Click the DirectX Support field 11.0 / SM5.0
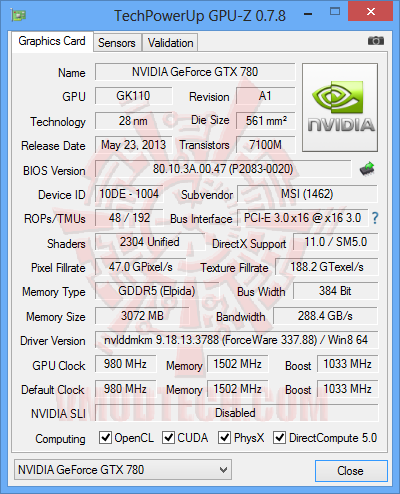Image resolution: width=400 pixels, height=494 pixels. [x=336, y=242]
